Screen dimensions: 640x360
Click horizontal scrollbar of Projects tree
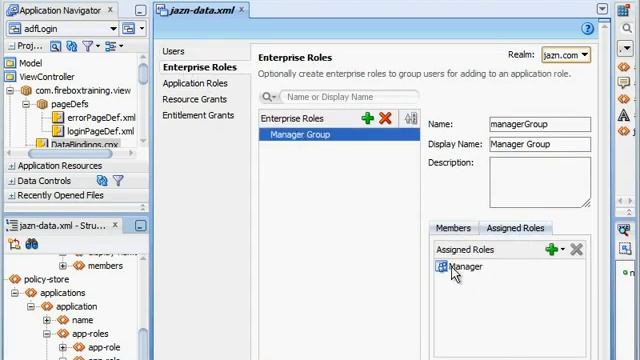tap(70, 153)
